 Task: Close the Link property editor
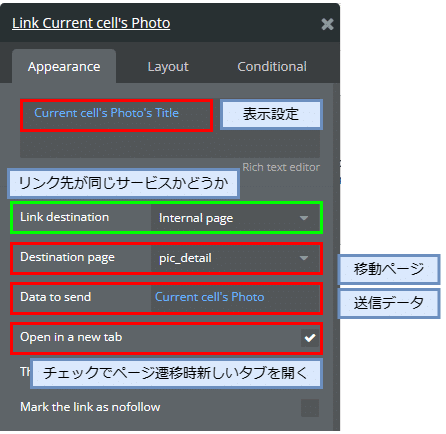327,24
